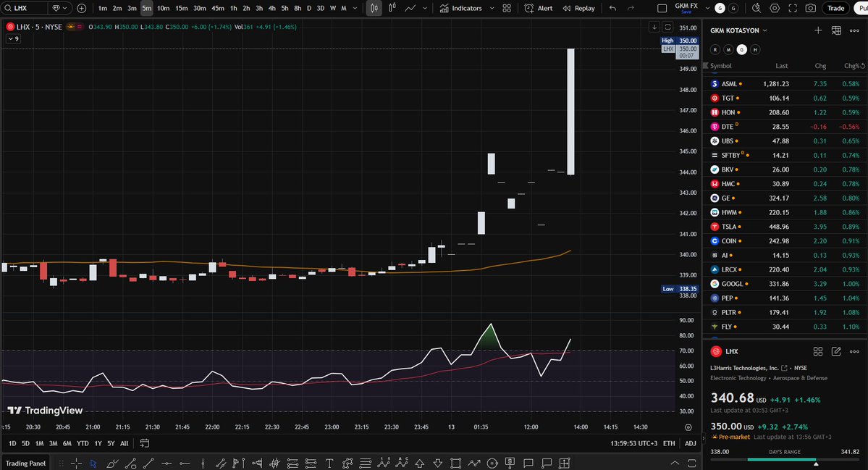
Task: Open the quick search icon in top bar
Action: coord(757,8)
